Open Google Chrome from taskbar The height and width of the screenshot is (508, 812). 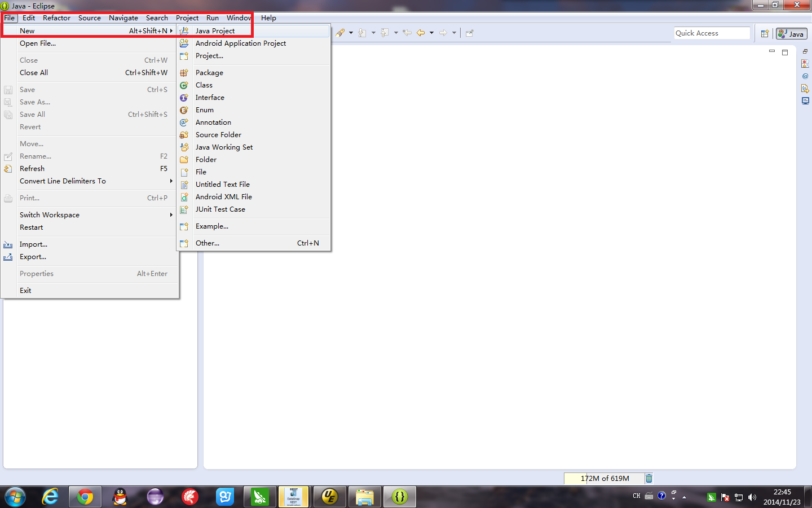tap(85, 497)
